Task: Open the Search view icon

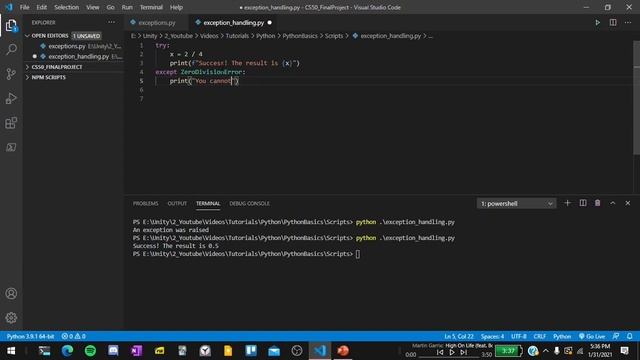Action: 11,49
